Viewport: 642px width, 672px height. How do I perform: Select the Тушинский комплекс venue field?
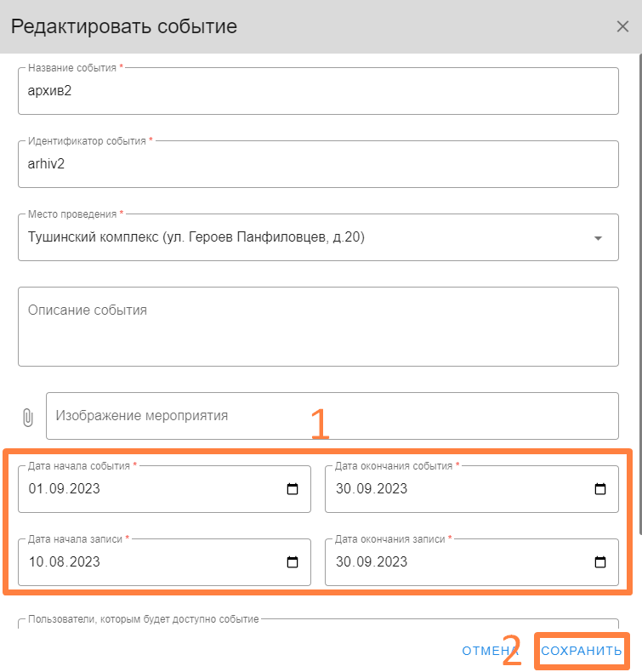point(318,237)
